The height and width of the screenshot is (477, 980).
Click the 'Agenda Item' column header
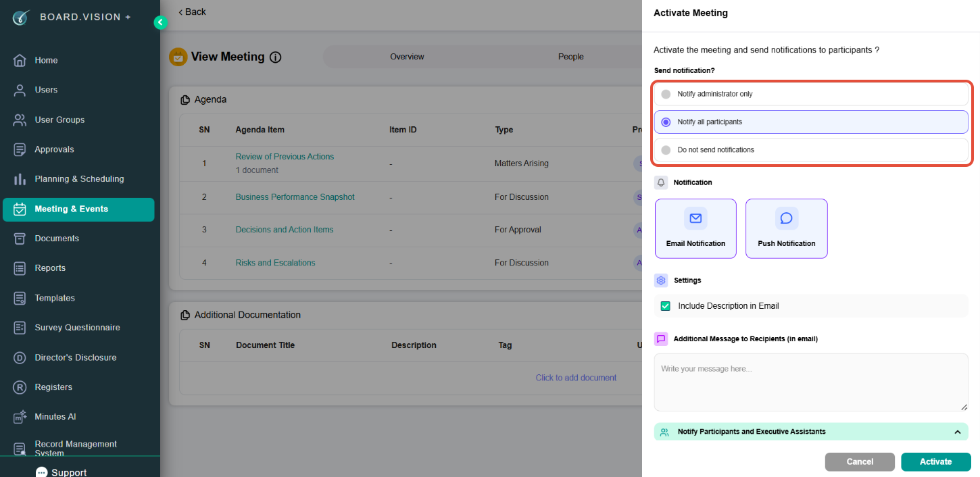click(260, 130)
